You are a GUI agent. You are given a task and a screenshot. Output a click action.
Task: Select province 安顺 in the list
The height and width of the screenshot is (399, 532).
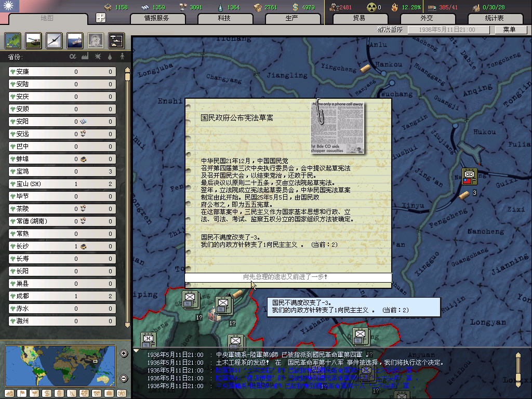coord(62,109)
